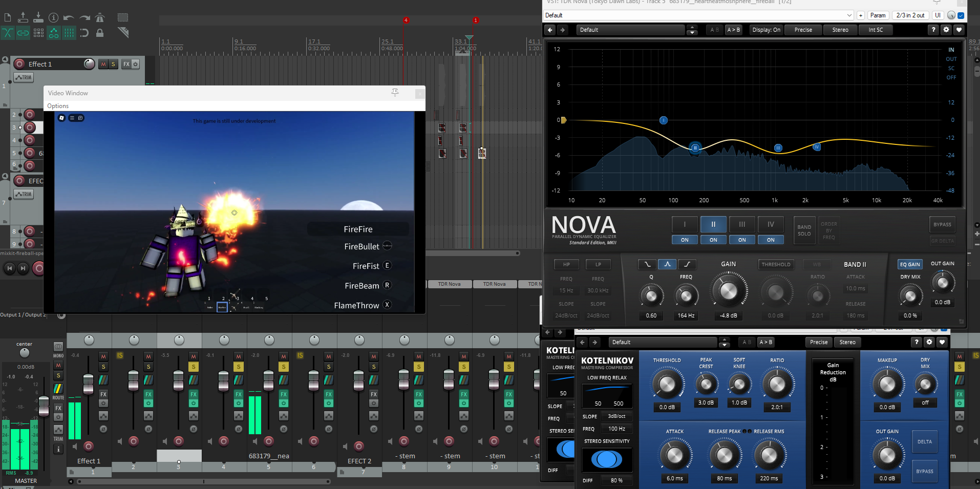Select Nova band III tab

point(742,224)
